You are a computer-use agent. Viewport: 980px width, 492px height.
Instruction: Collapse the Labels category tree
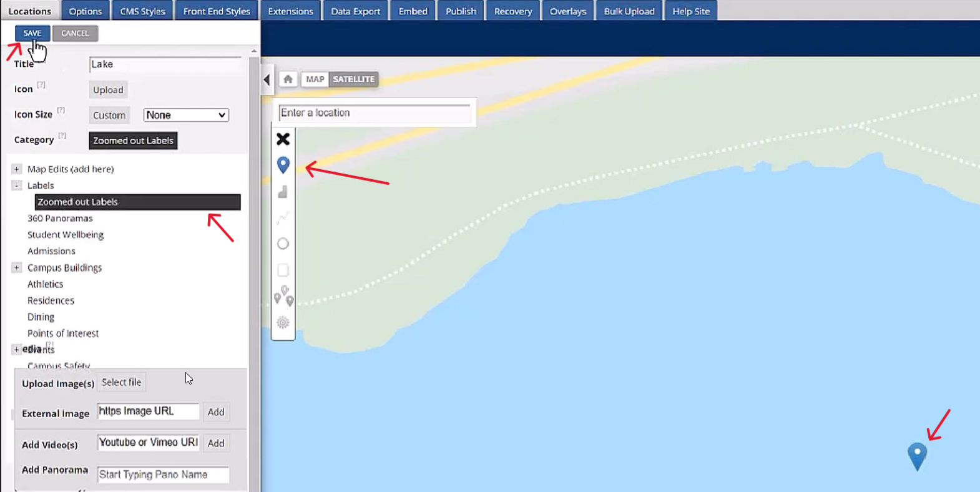17,185
